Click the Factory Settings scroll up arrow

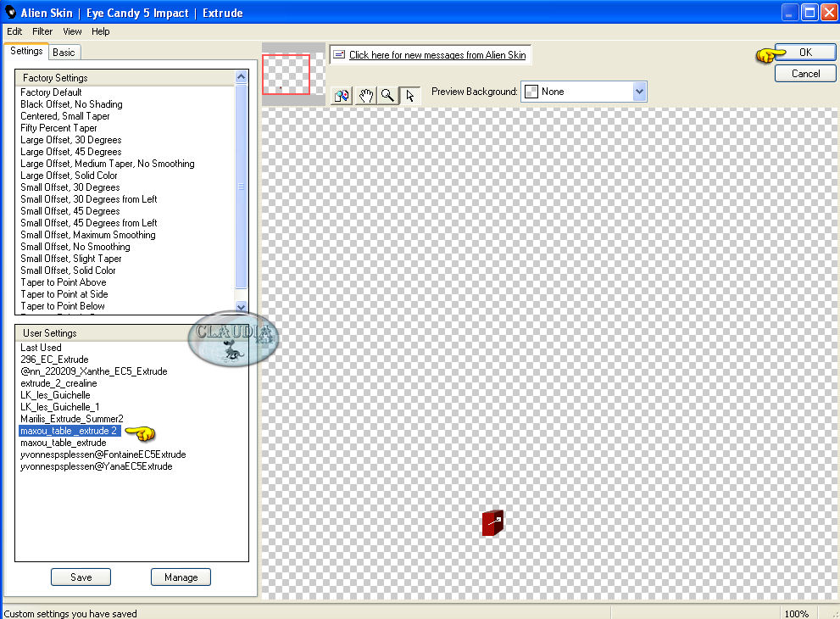click(241, 77)
